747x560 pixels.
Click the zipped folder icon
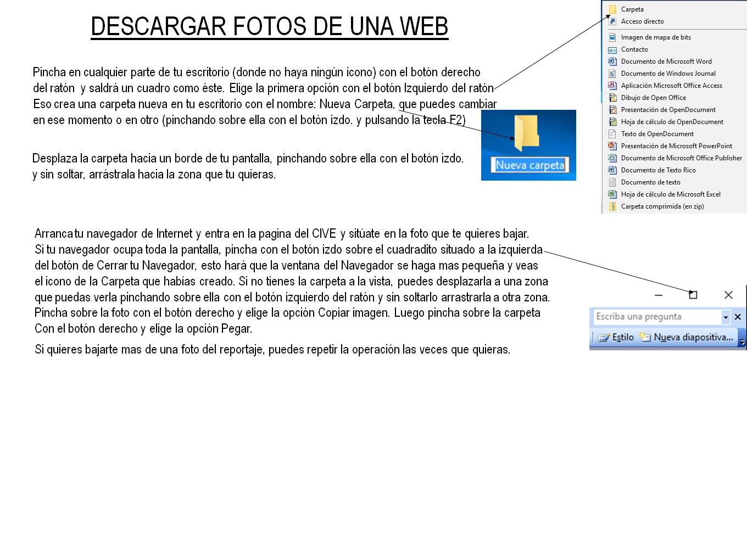[612, 206]
